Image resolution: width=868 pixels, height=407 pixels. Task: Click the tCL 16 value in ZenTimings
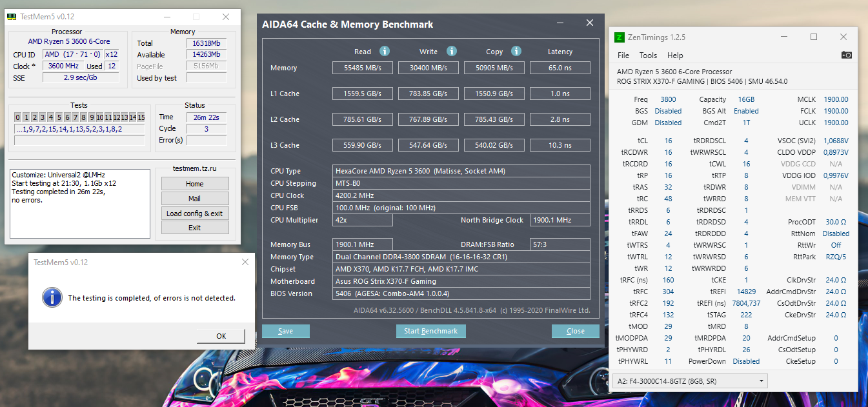pyautogui.click(x=668, y=141)
